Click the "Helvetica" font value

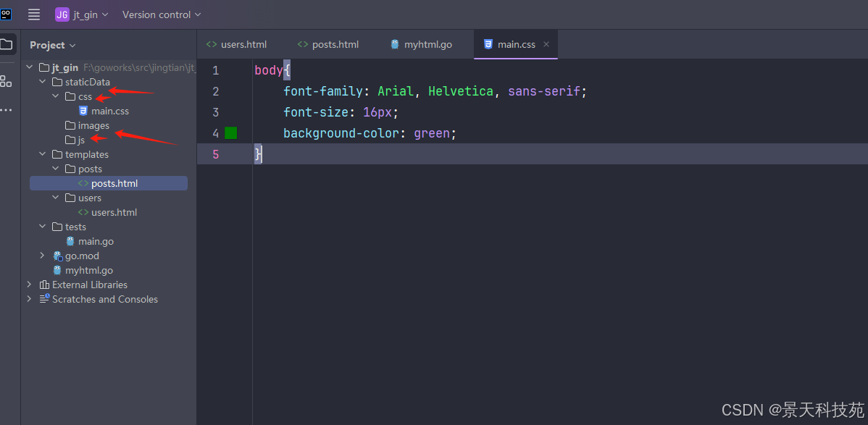(461, 91)
